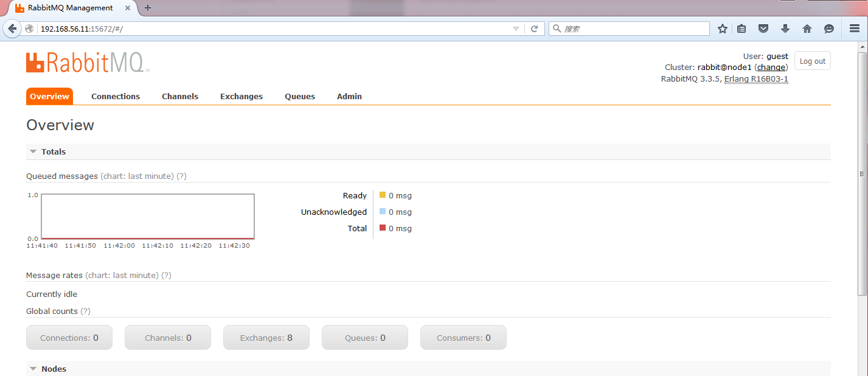868x376 pixels.
Task: Click the browser back arrow button
Action: [x=12, y=29]
